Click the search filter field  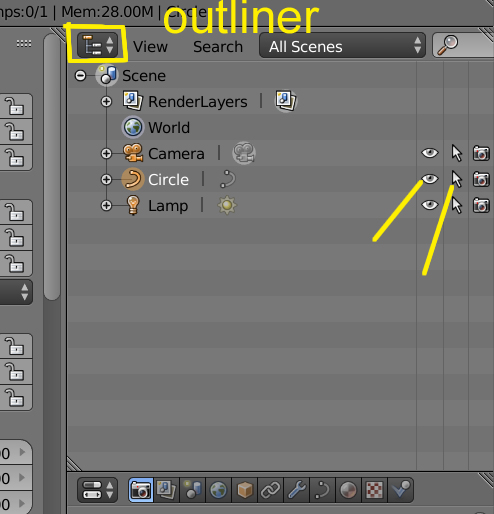point(463,45)
